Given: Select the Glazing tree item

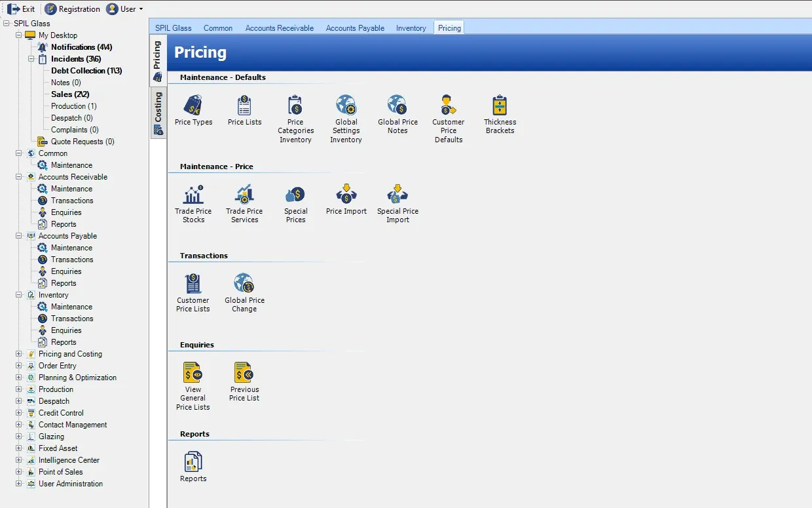Looking at the screenshot, I should (x=51, y=437).
